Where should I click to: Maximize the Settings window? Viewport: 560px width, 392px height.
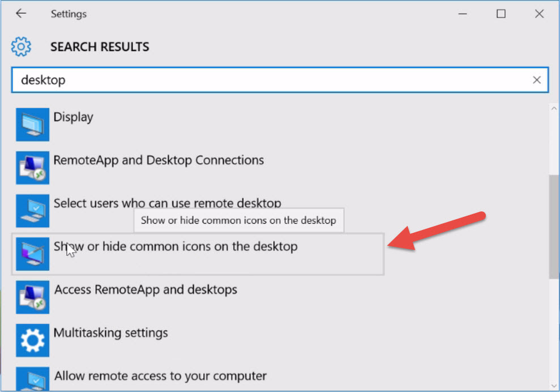point(501,14)
